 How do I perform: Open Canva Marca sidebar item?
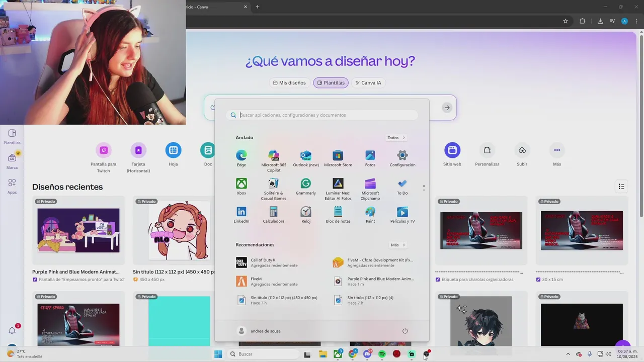pos(12,161)
